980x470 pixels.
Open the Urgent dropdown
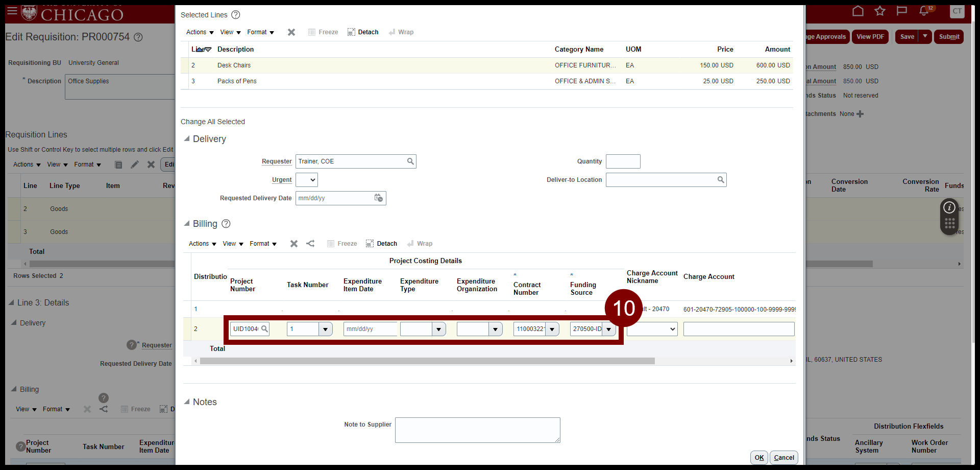click(307, 180)
